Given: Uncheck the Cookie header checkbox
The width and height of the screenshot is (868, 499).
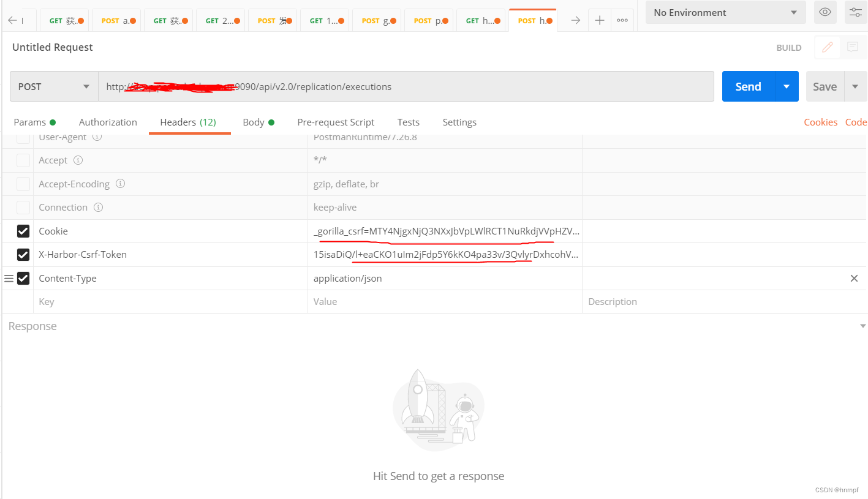Looking at the screenshot, I should tap(23, 231).
